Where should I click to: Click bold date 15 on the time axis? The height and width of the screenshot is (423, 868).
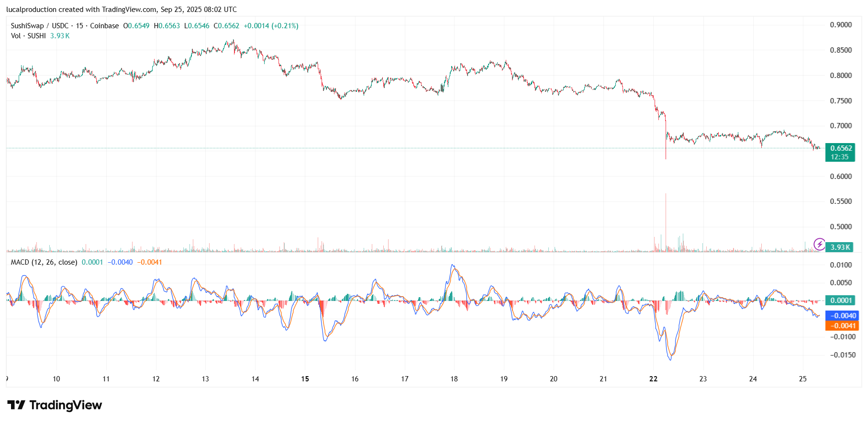click(305, 379)
